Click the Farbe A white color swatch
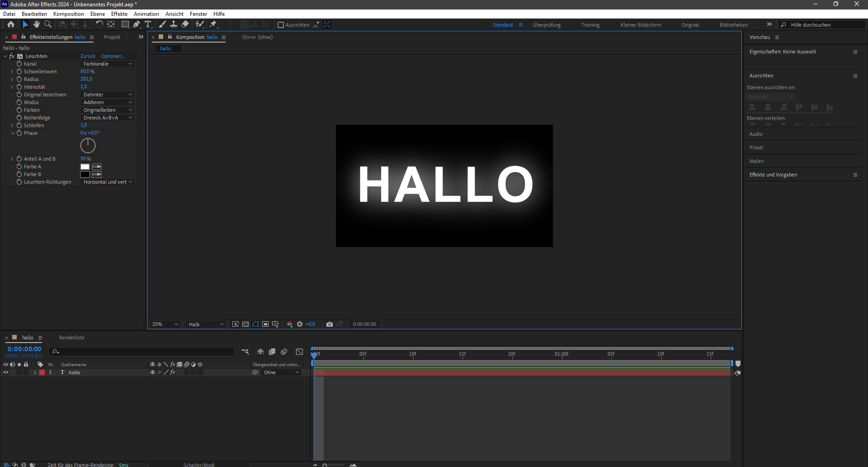 tap(85, 167)
